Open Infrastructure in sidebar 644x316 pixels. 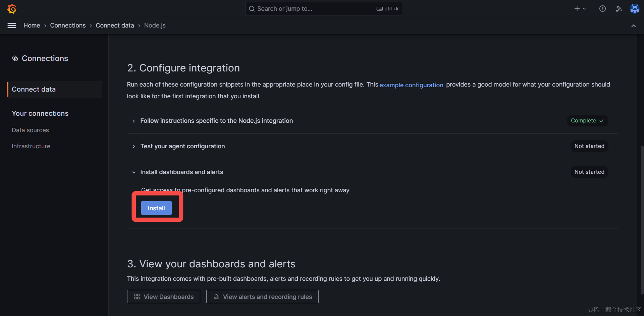click(31, 146)
